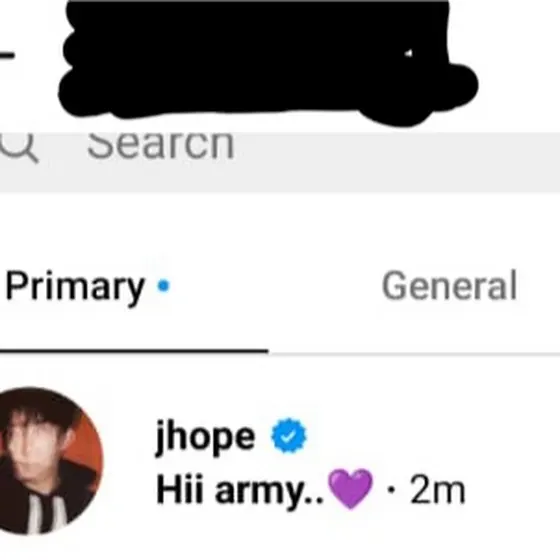
Task: Tap the purple heart emoji in preview
Action: (x=350, y=488)
